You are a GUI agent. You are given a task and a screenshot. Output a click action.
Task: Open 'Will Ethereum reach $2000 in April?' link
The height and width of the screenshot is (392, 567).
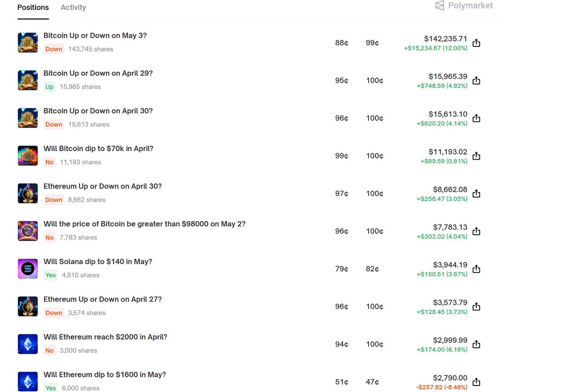coord(105,337)
